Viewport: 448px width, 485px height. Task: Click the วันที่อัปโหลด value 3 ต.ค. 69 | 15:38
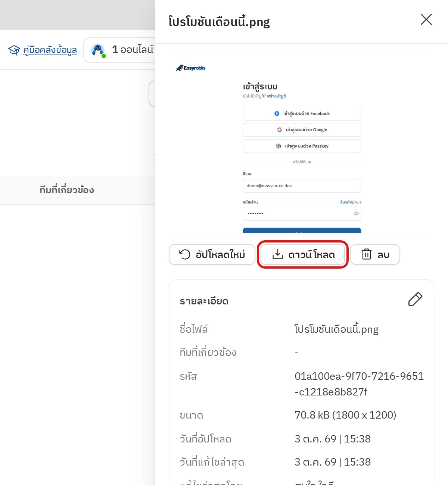(333, 439)
